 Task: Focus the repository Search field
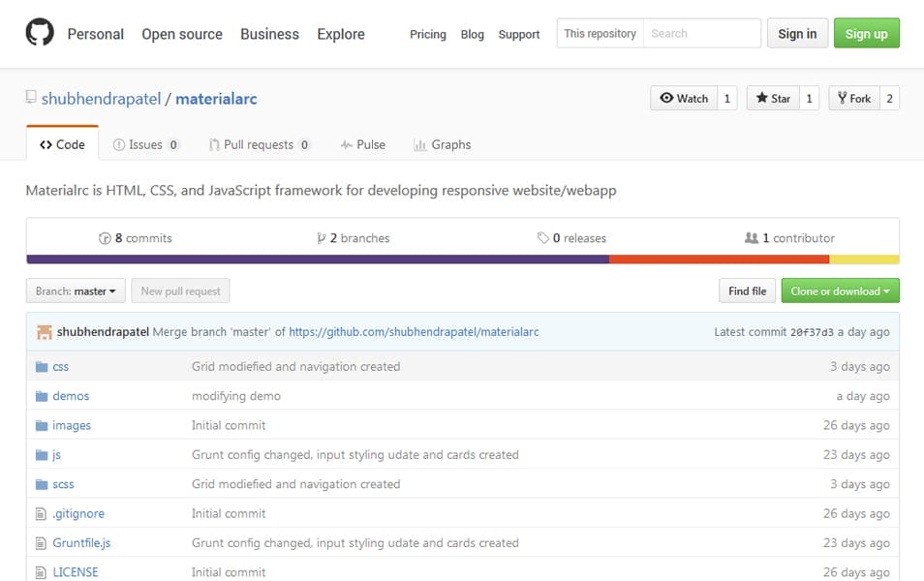pos(702,33)
